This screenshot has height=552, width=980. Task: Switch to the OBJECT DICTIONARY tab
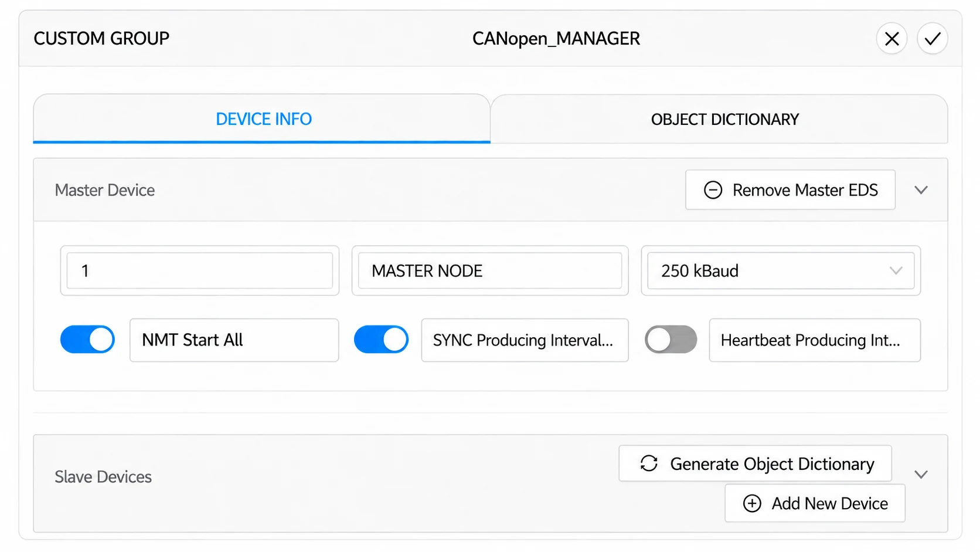coord(719,119)
